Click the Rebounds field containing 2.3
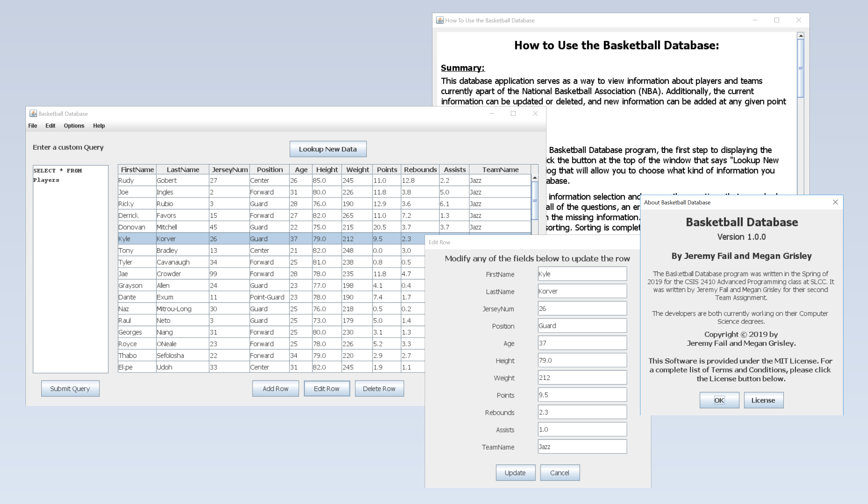Image resolution: width=868 pixels, height=504 pixels. point(582,412)
